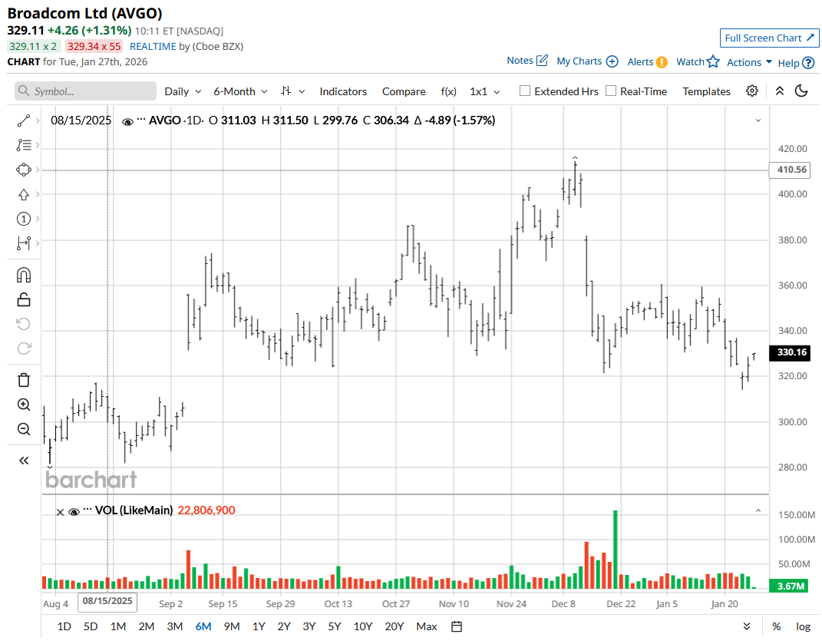Select the geometric shapes tool

coord(24,170)
